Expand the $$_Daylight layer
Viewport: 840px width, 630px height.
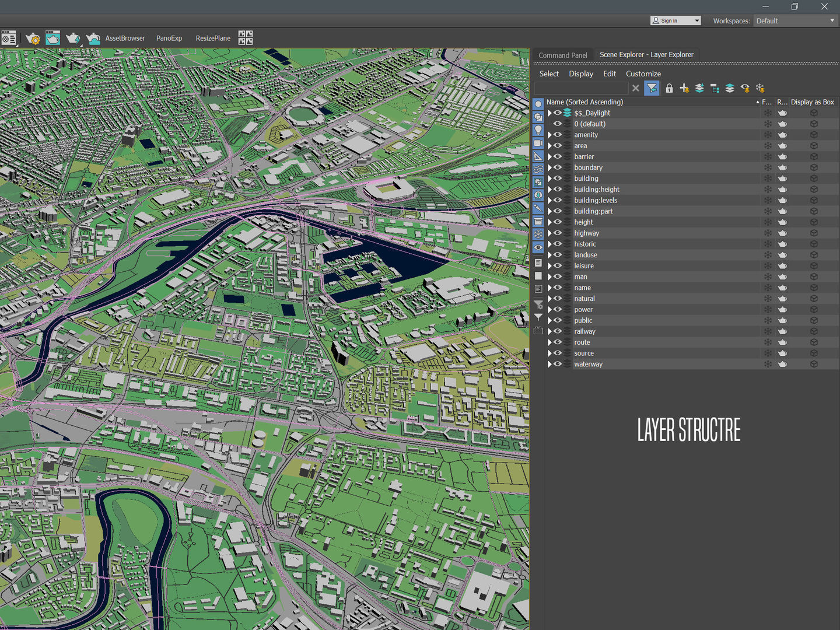549,113
